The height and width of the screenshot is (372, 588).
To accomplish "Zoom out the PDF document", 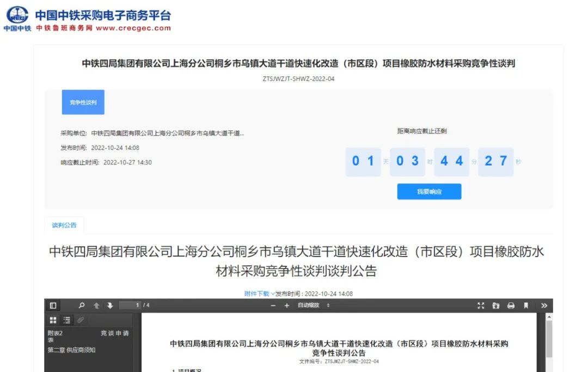I will tap(273, 306).
